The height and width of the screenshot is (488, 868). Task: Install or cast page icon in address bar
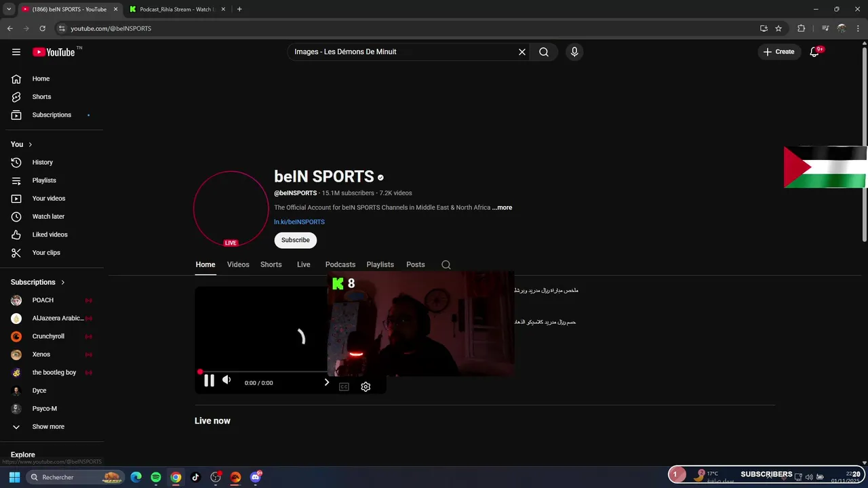point(764,28)
